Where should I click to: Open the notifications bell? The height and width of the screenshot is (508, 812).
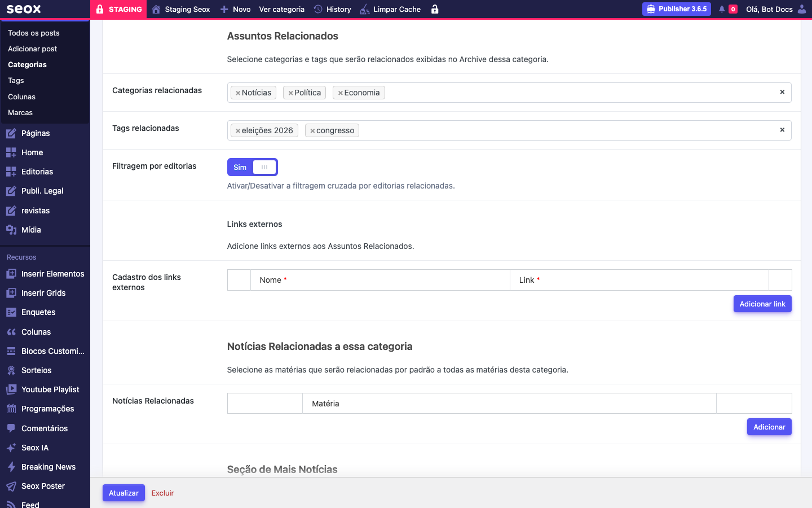point(722,9)
